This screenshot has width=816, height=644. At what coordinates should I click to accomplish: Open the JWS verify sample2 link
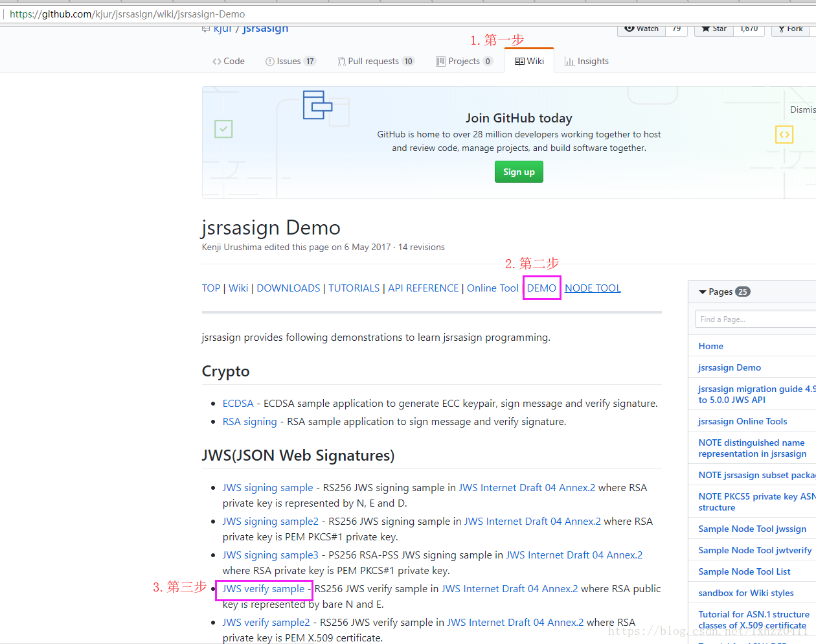pyautogui.click(x=266, y=622)
